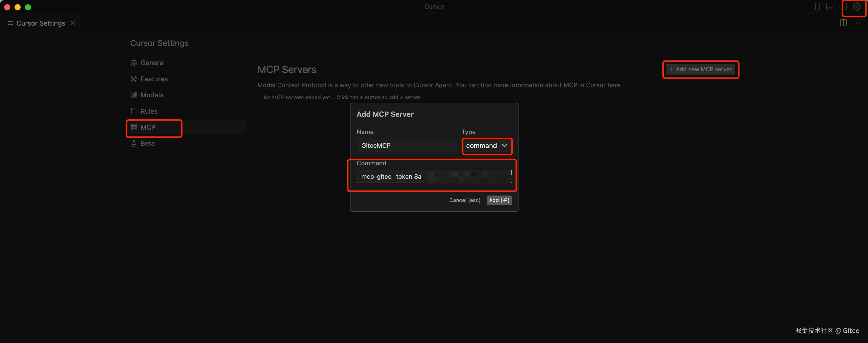
Task: Focus the Command input field
Action: coord(434,177)
